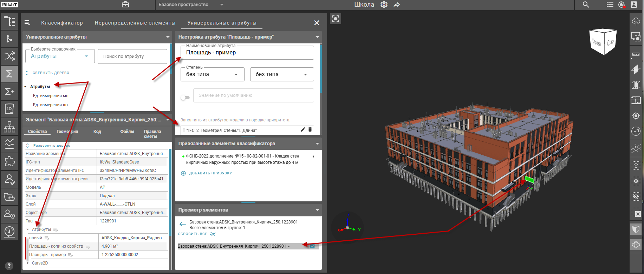Open the 2D drawing view icon
Screen dimensions: 644x274
point(9,109)
